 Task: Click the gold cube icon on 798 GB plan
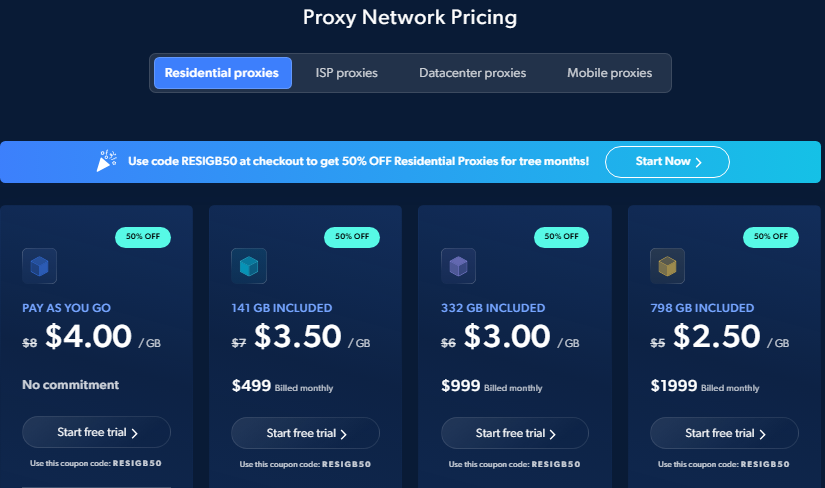(667, 266)
